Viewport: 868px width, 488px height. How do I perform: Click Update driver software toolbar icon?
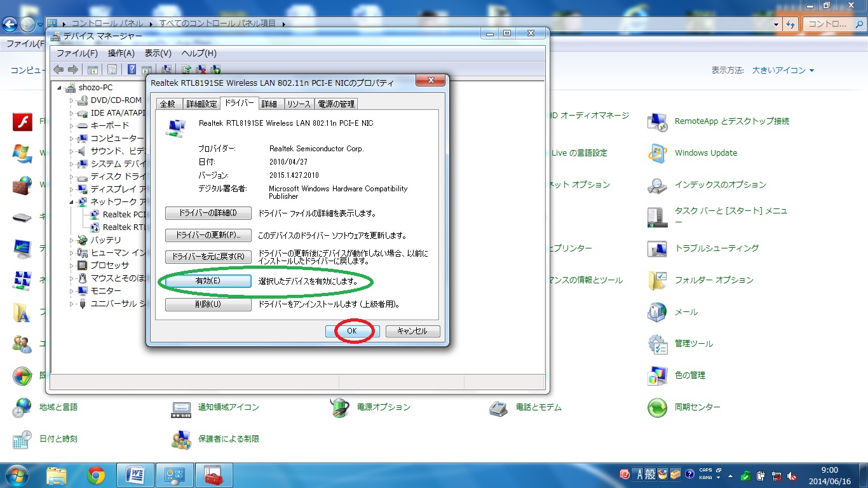click(187, 69)
